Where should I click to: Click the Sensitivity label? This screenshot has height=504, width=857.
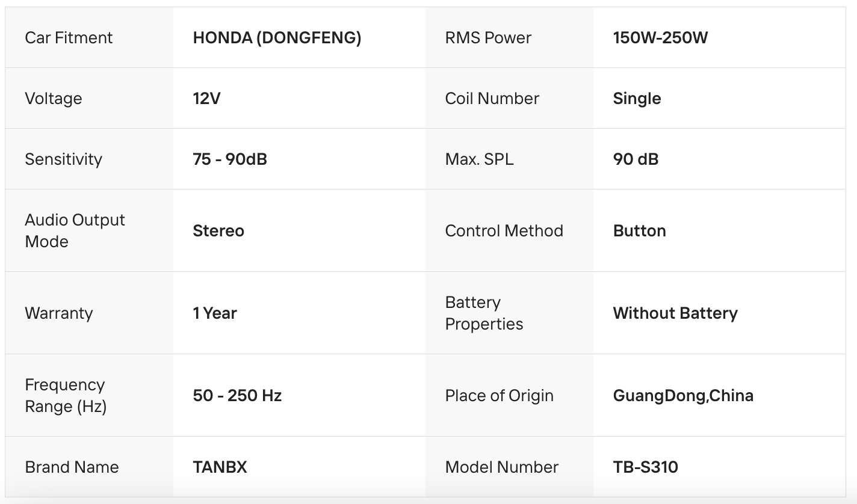tap(63, 159)
